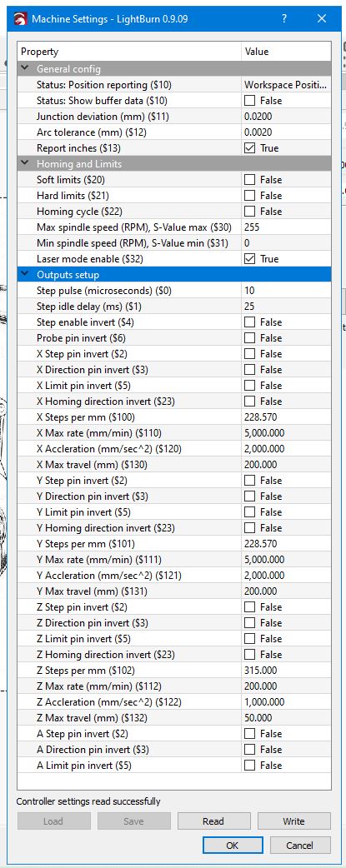Collapse the General config section
Image resolution: width=346 pixels, height=868 pixels.
click(x=25, y=69)
